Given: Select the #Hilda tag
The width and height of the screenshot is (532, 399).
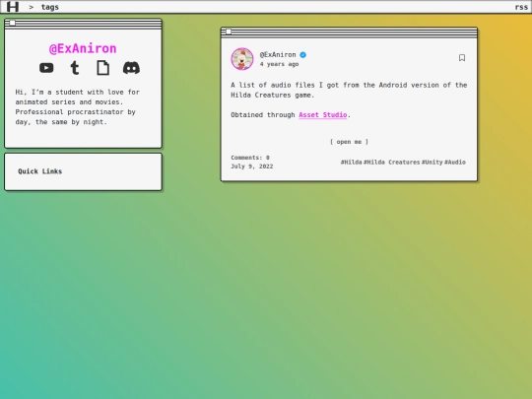Looking at the screenshot, I should pyautogui.click(x=351, y=163).
